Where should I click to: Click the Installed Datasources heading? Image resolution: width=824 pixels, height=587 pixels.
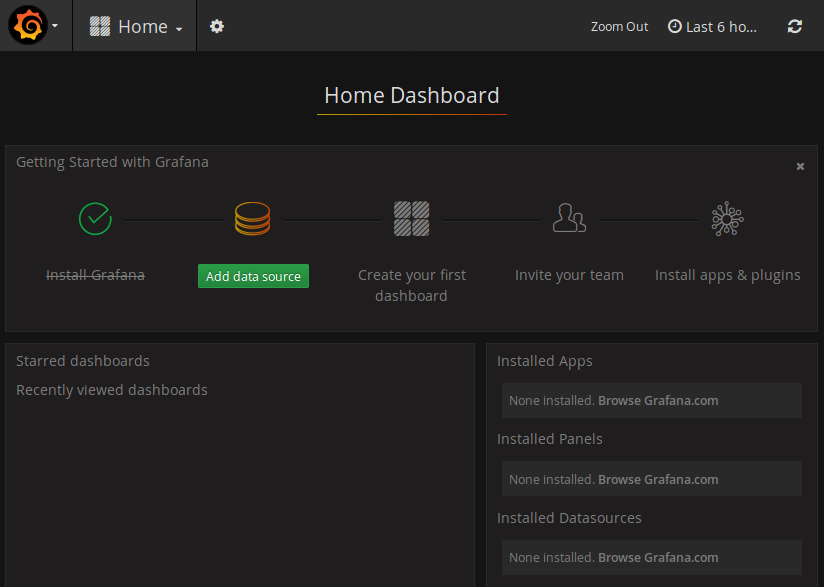point(569,518)
